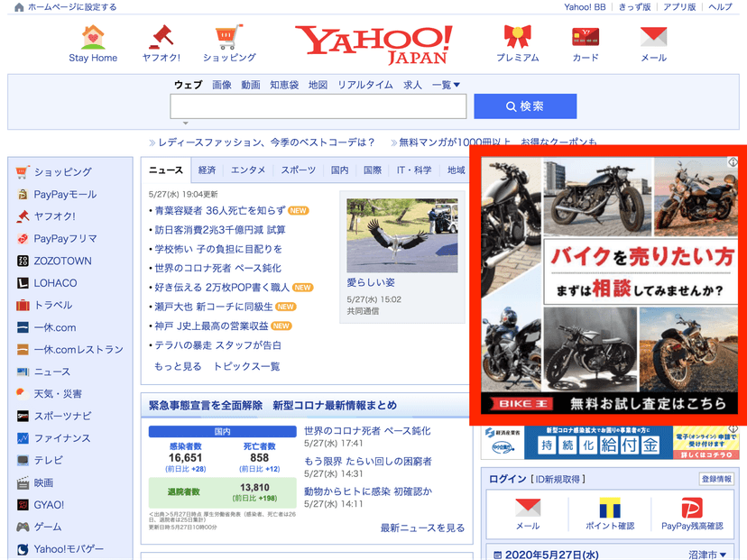
Task: Click the Yahoo! JAPAN logo
Action: [x=373, y=44]
